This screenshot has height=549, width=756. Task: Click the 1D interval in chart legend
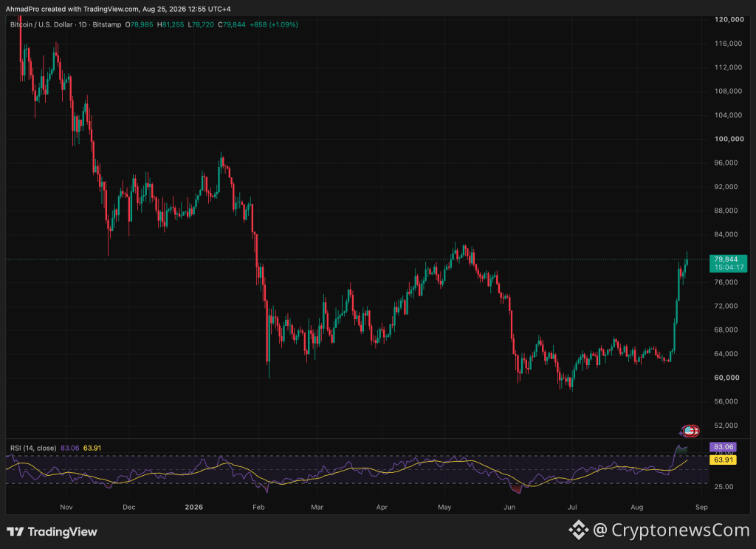point(83,24)
